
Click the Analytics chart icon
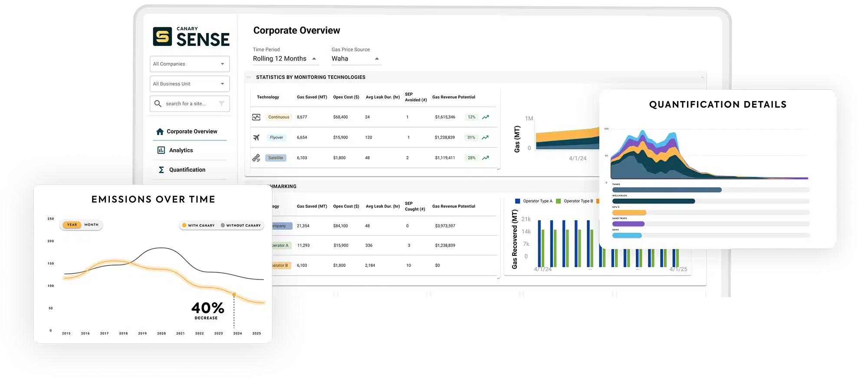161,150
